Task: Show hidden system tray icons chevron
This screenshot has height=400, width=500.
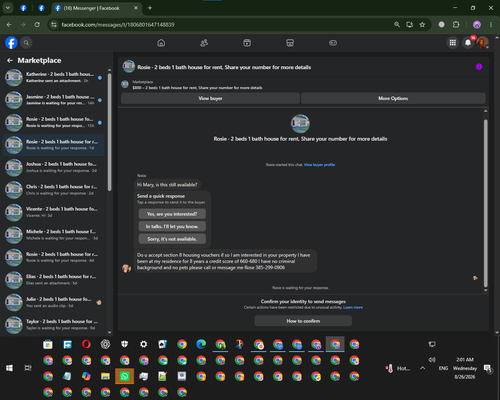Action: pos(422,368)
